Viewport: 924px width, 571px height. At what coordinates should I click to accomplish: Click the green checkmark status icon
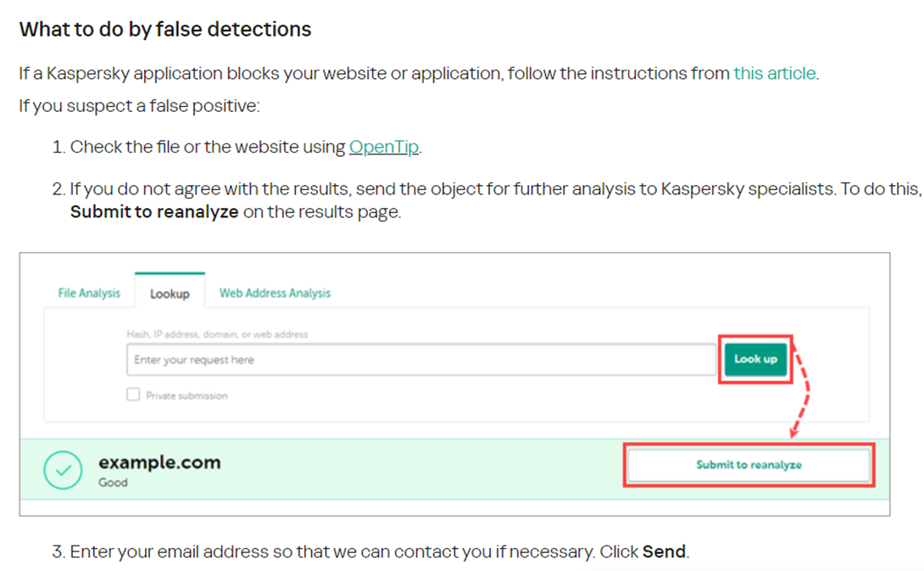[x=63, y=470]
